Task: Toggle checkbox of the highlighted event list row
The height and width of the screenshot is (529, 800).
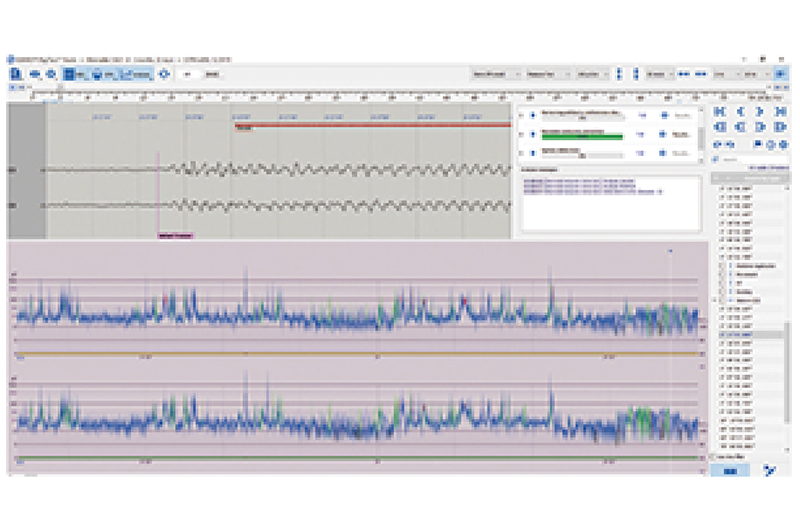Action: click(721, 335)
